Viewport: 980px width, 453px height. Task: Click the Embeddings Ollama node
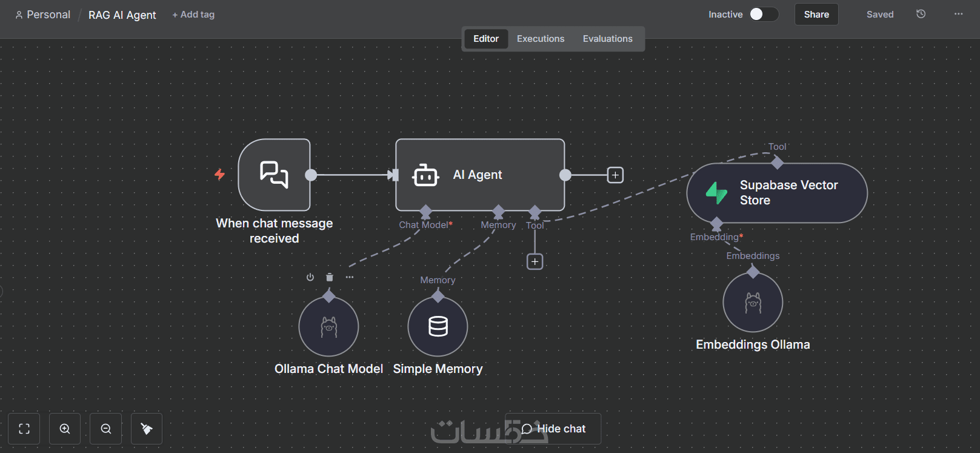coord(753,302)
